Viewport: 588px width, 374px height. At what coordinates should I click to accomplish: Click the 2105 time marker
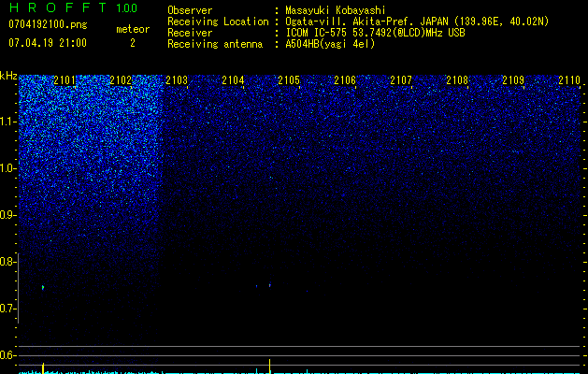(289, 80)
